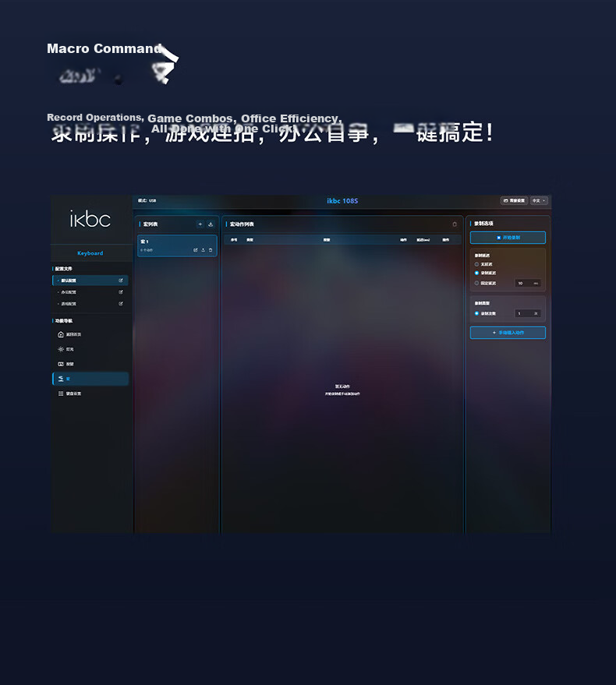Edit the first highlighted profile's name icon
The image size is (616, 685).
coord(121,281)
